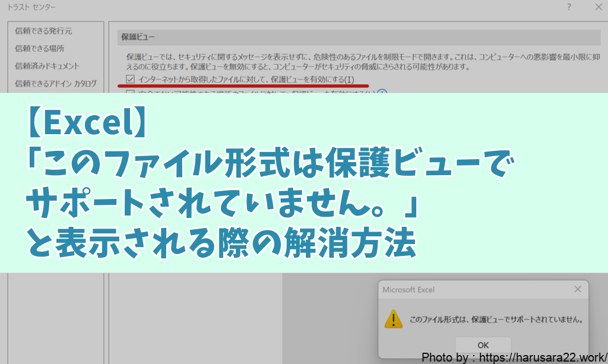
Task: Click the と表示される際の解消方法 banner line
Action: click(220, 245)
